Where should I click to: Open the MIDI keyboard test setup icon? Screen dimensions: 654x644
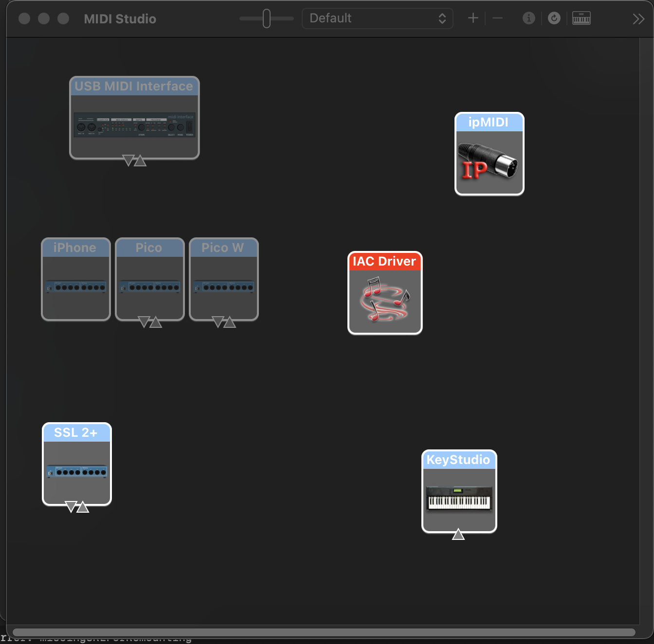click(x=581, y=18)
